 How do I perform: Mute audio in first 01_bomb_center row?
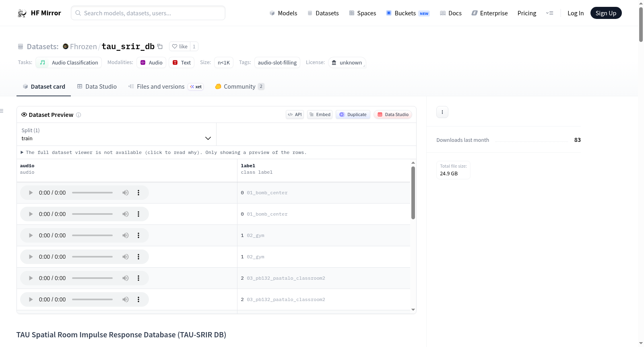coord(126,193)
